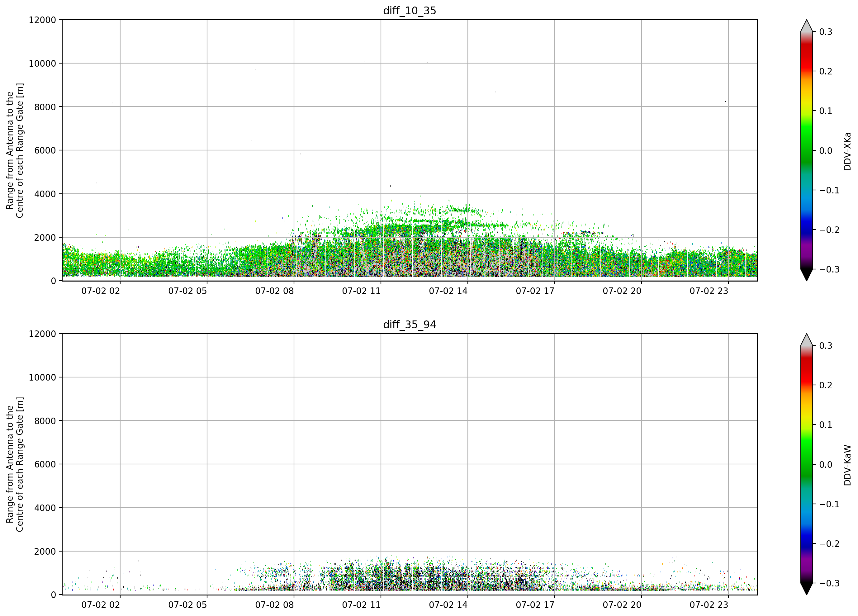Click the −0.1 tick on DDV-XKa colorbar

[x=829, y=190]
